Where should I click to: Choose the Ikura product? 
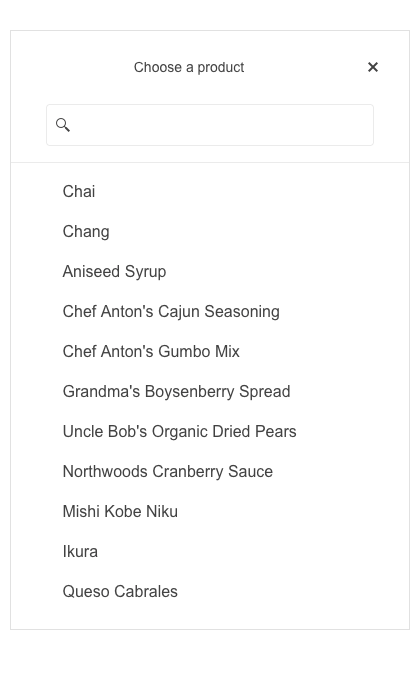click(x=210, y=552)
